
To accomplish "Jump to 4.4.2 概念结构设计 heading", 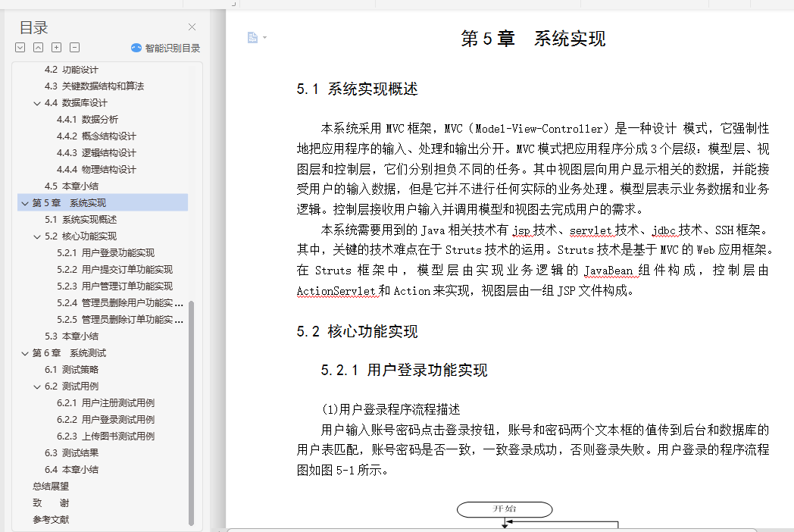I will tap(96, 136).
